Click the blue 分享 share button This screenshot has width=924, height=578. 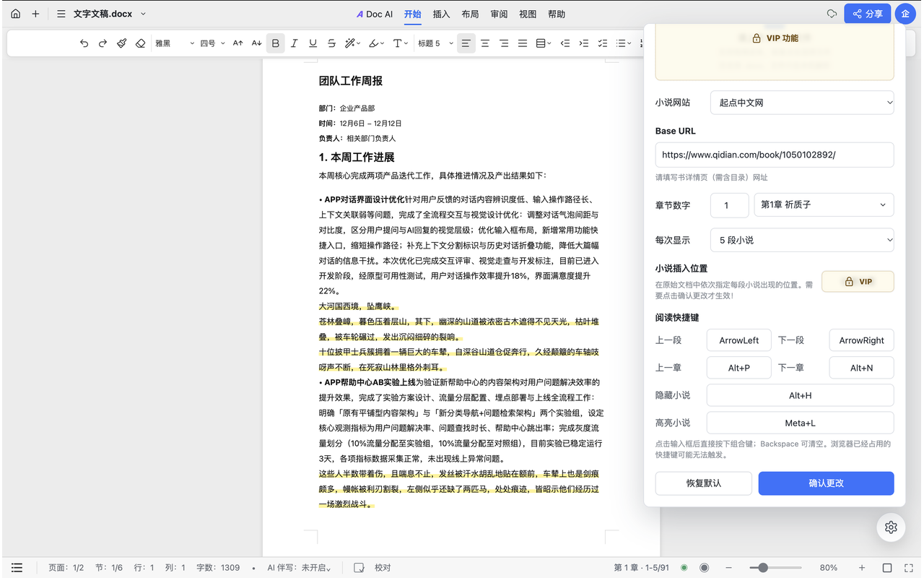[867, 14]
